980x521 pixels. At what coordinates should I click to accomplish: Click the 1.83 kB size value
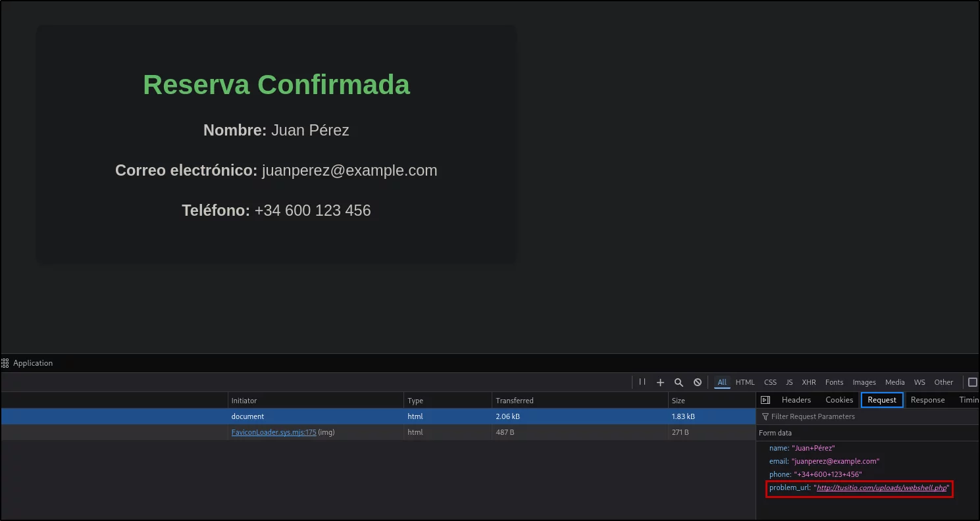click(683, 416)
